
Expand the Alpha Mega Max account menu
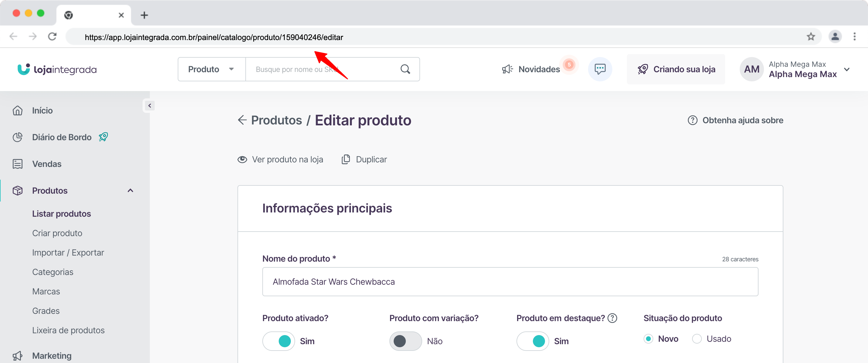point(846,69)
